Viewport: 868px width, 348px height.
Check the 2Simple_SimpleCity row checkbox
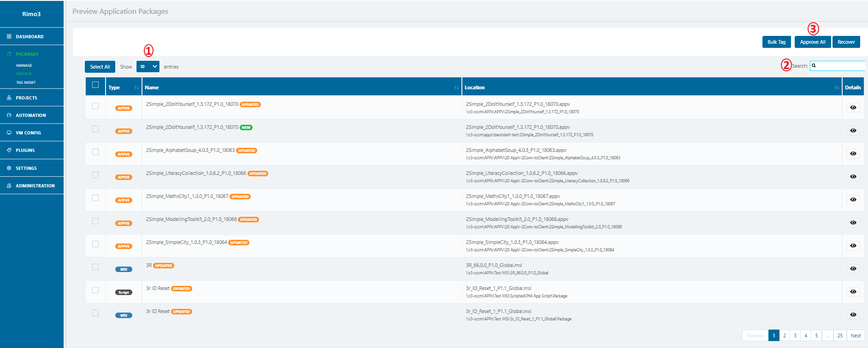click(x=95, y=244)
